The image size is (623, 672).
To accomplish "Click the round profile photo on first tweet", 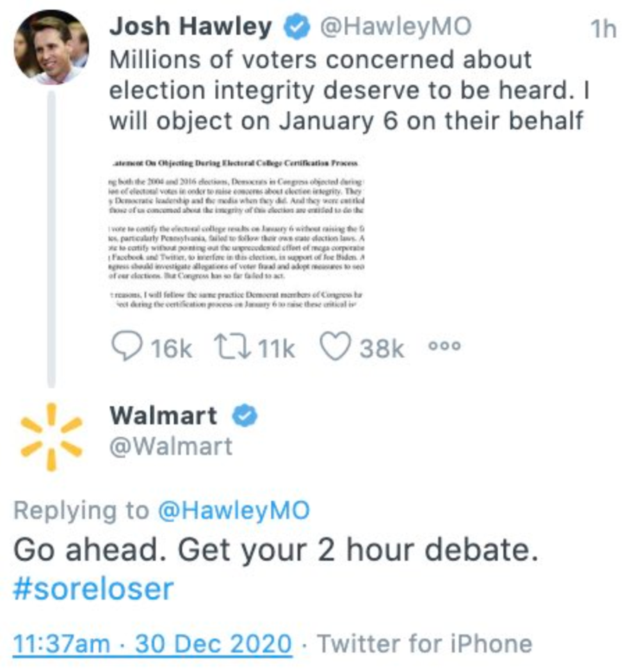I will (51, 46).
